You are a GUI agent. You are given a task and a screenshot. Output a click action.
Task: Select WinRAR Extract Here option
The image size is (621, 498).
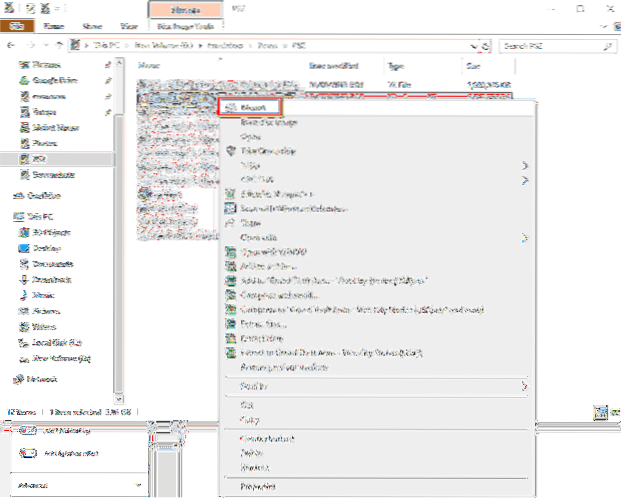pos(264,339)
